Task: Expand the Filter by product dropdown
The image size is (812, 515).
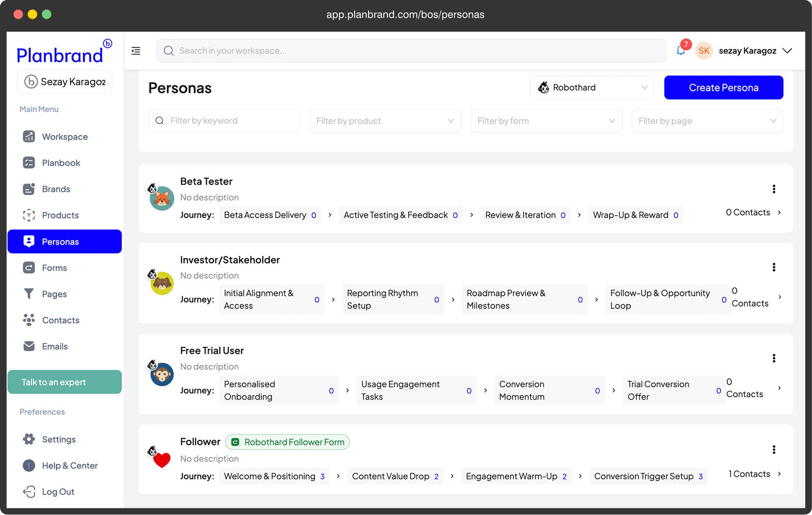Action: click(385, 121)
